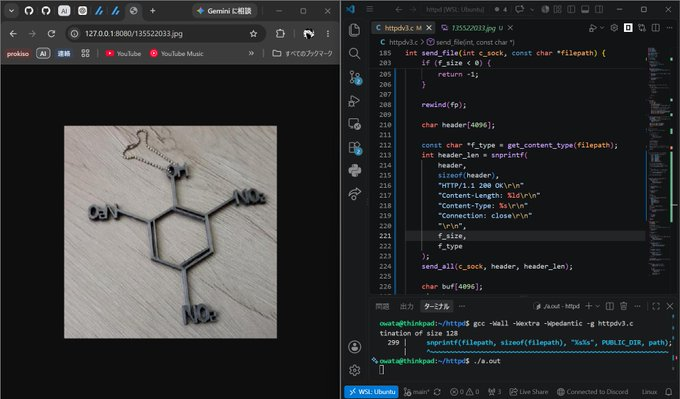The width and height of the screenshot is (680, 399).
Task: Open Run and Debug view
Action: 354,101
